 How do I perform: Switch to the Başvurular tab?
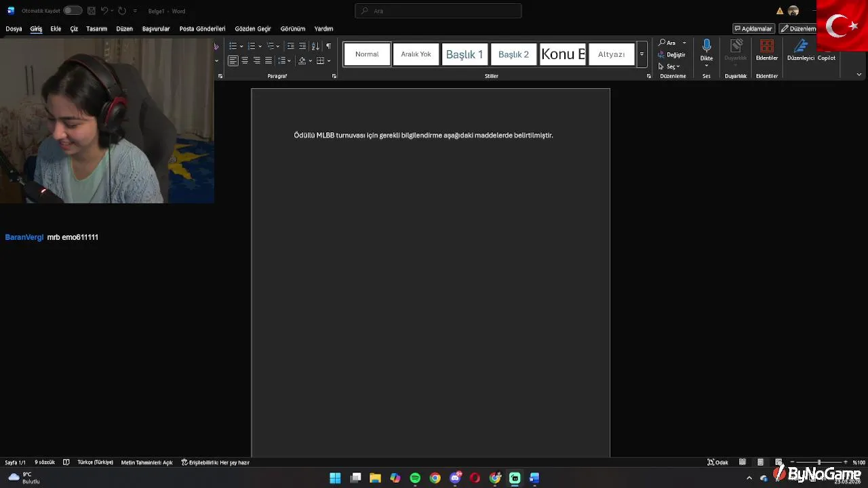[x=156, y=29]
